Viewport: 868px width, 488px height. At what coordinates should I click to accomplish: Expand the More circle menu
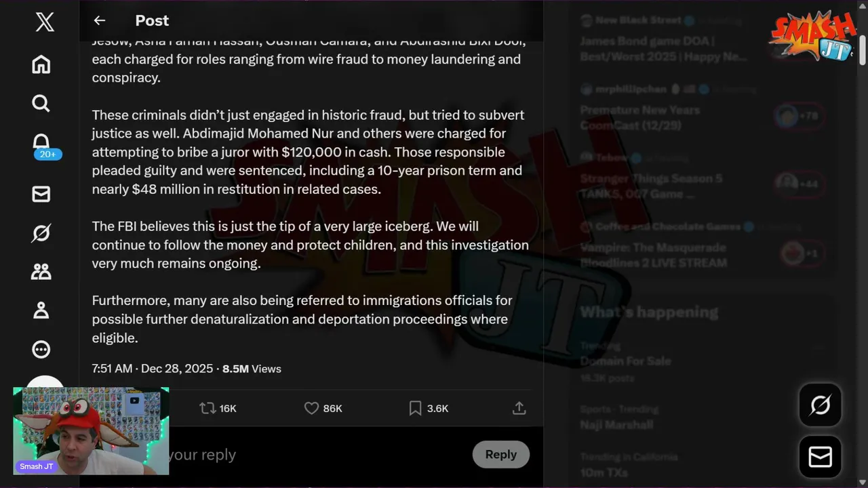41,350
